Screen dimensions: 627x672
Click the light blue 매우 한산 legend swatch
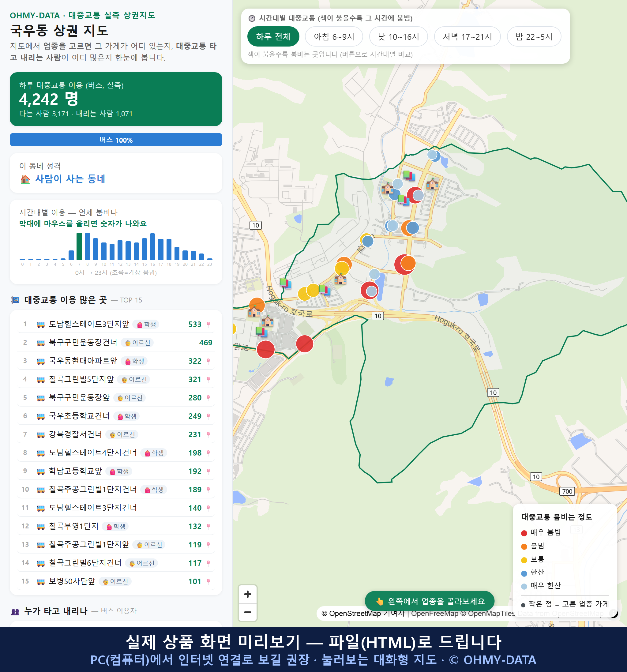pos(524,587)
